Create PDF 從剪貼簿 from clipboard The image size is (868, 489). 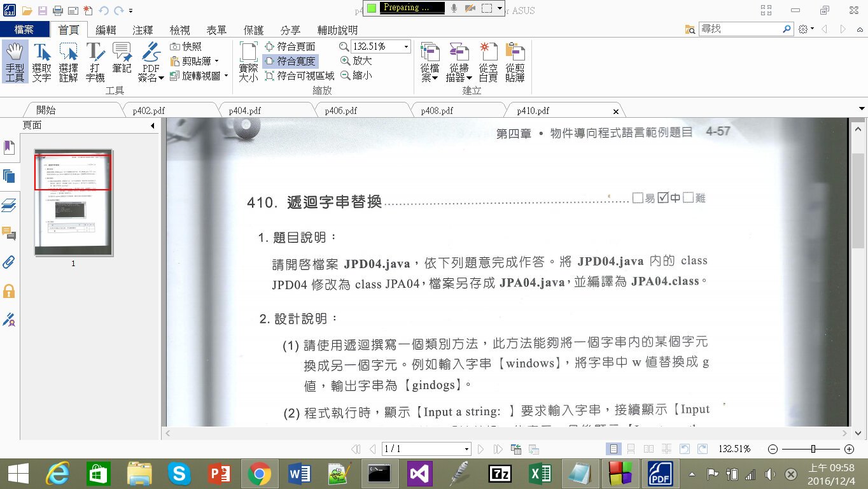[515, 62]
